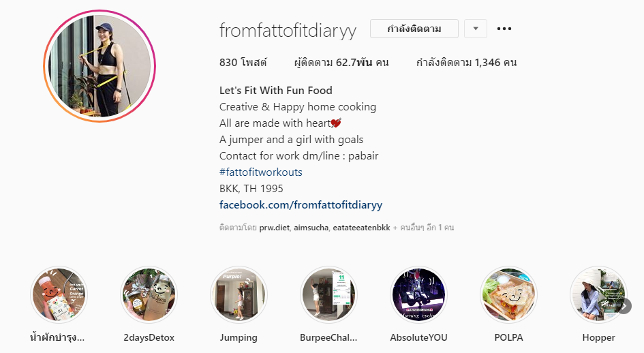Screen dimensions: 644x353
Task: Expand suggested accounts dropdown arrow
Action: (x=476, y=29)
